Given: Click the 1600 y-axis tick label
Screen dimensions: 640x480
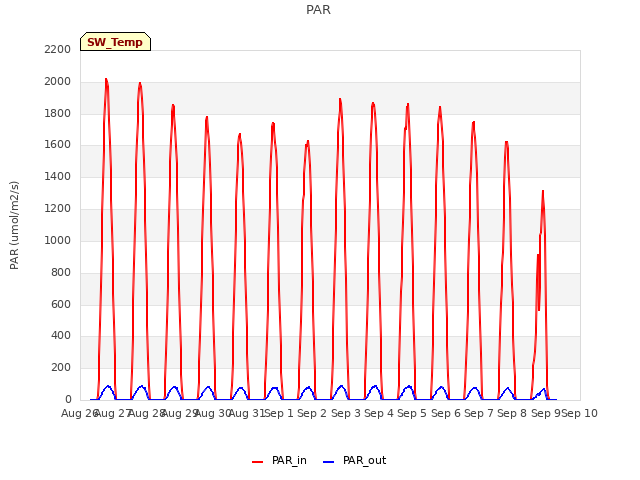Looking at the screenshot, I should [x=58, y=145].
